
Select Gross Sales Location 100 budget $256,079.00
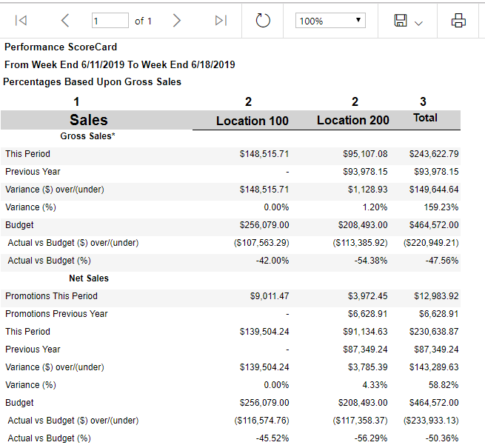[x=264, y=225]
